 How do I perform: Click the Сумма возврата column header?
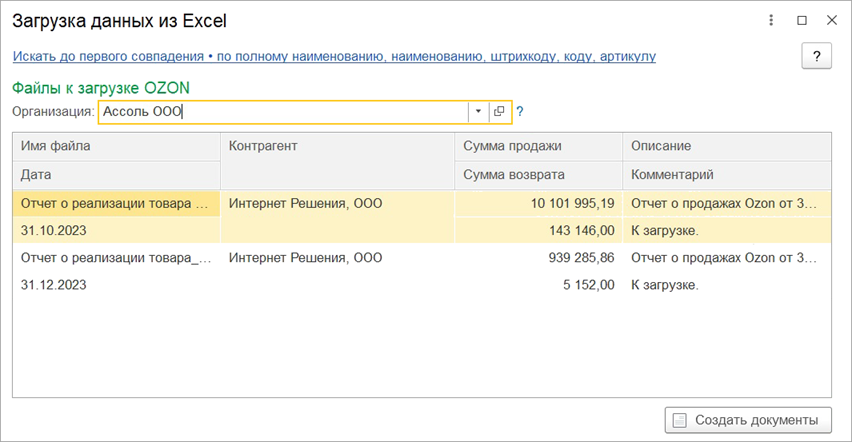pos(538,175)
